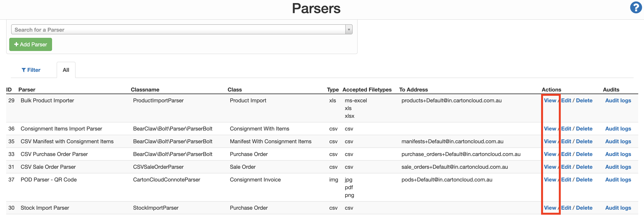Image resolution: width=644 pixels, height=217 pixels.
Task: Click the Filter funnel icon
Action: pos(24,70)
